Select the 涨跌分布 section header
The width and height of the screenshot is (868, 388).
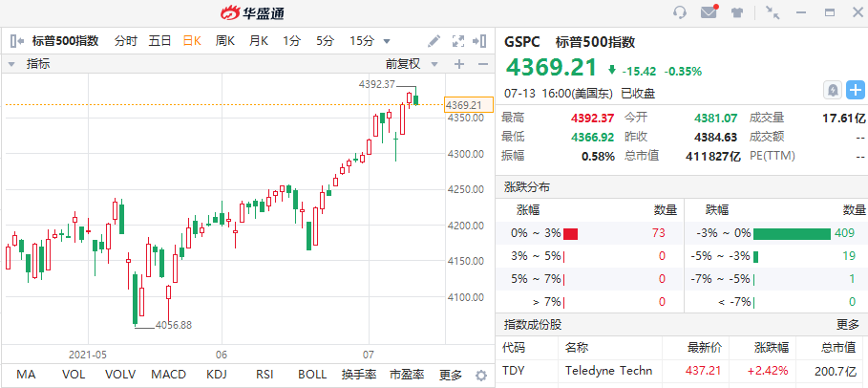(x=527, y=187)
